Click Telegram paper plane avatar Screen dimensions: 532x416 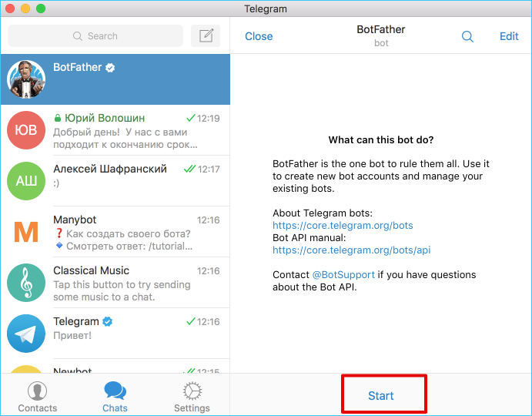(26, 334)
